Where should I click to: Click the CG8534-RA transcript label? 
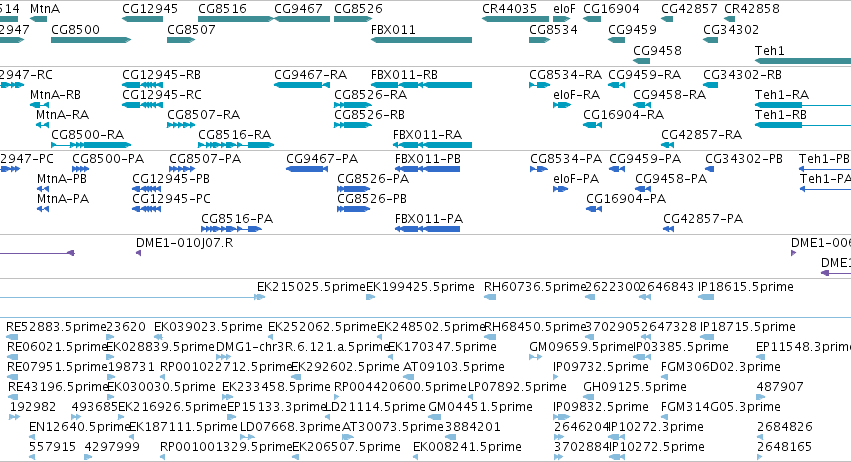566,74
